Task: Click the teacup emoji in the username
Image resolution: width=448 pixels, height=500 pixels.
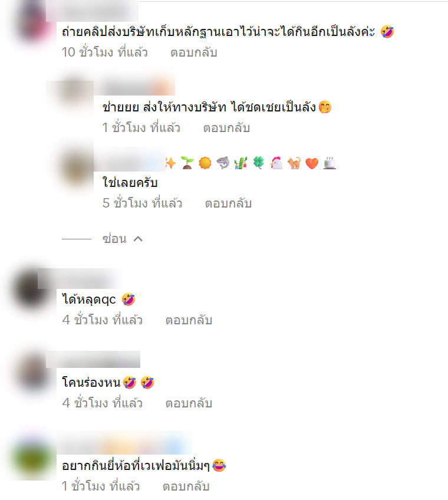Action: coord(330,163)
